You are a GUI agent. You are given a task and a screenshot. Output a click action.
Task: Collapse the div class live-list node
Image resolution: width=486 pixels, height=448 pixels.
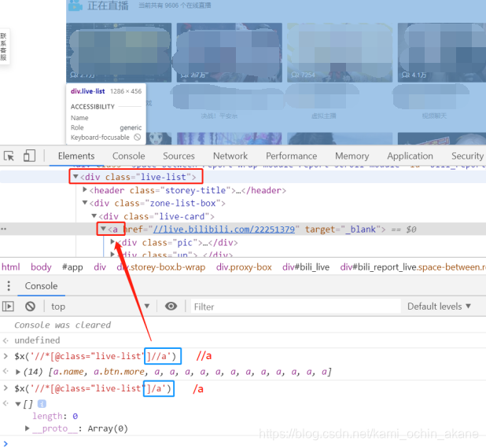(75, 177)
